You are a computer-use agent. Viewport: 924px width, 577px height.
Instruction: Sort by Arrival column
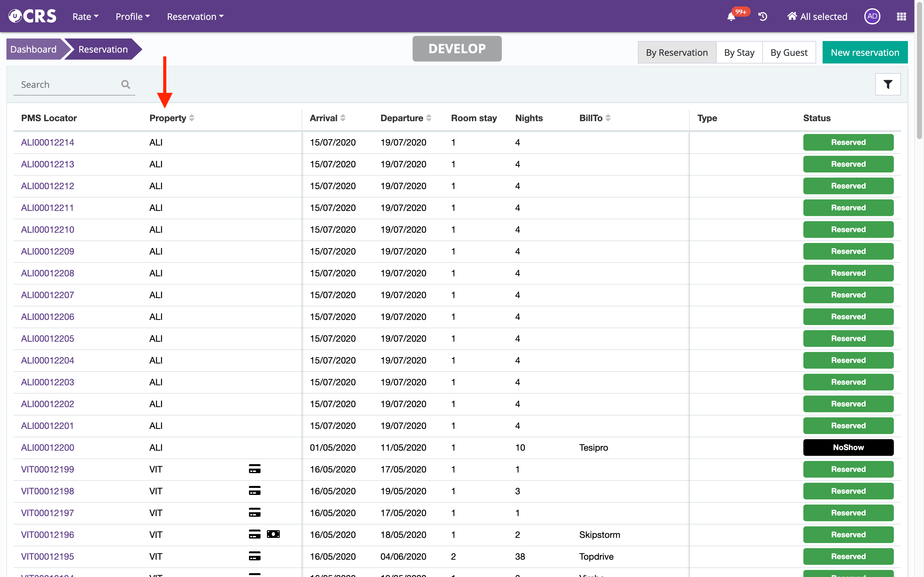click(343, 118)
